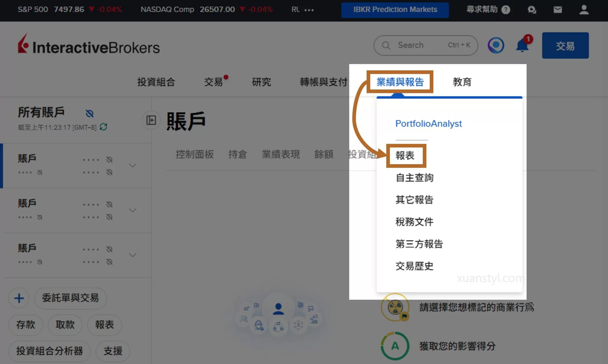Image resolution: width=608 pixels, height=364 pixels.
Task: Select 報表 in the dropdown menu
Action: click(405, 156)
